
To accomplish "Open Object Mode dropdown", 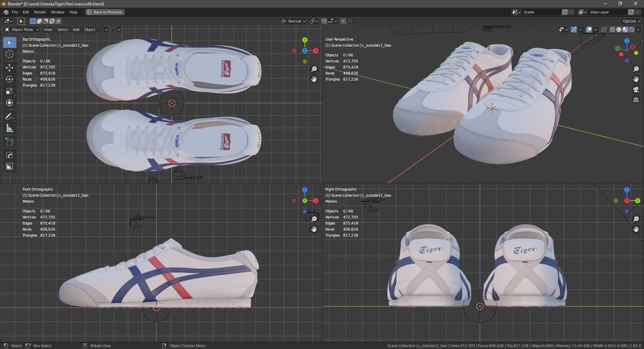I will 22,30.
